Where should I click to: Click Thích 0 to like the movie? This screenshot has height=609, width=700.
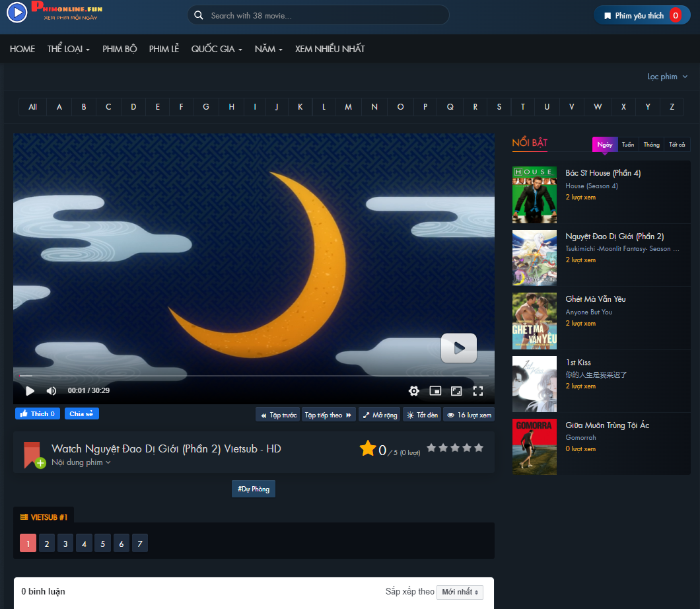pyautogui.click(x=37, y=413)
